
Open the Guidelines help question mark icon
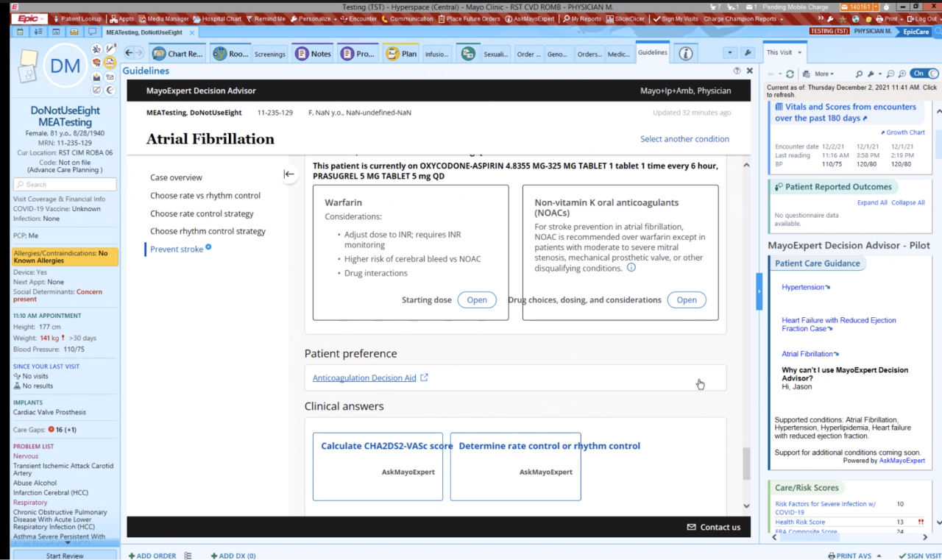pos(737,71)
